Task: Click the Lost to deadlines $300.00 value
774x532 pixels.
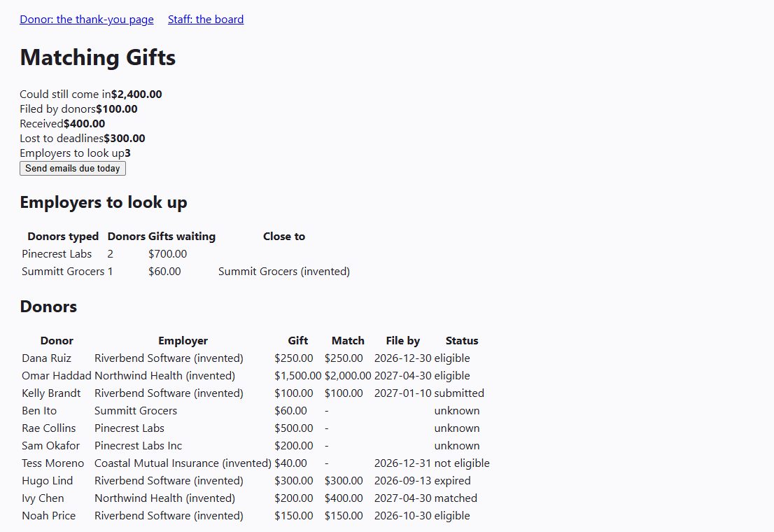Action: (125, 139)
